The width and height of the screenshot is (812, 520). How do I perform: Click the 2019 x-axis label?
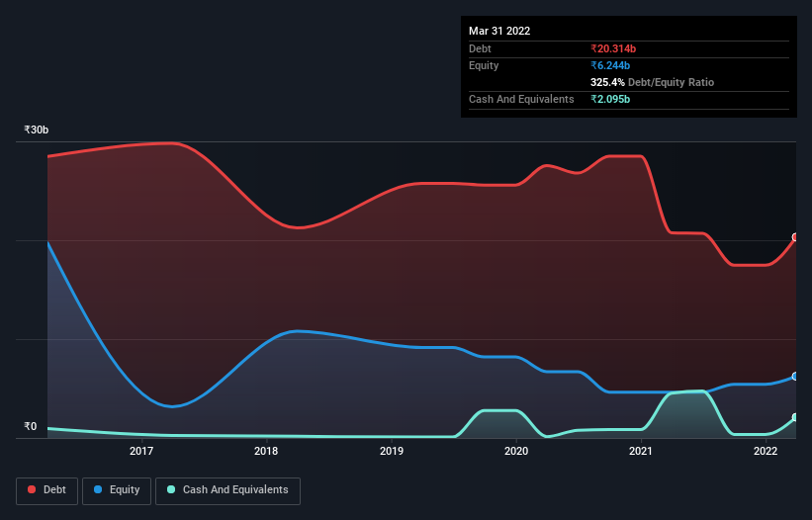(x=392, y=451)
